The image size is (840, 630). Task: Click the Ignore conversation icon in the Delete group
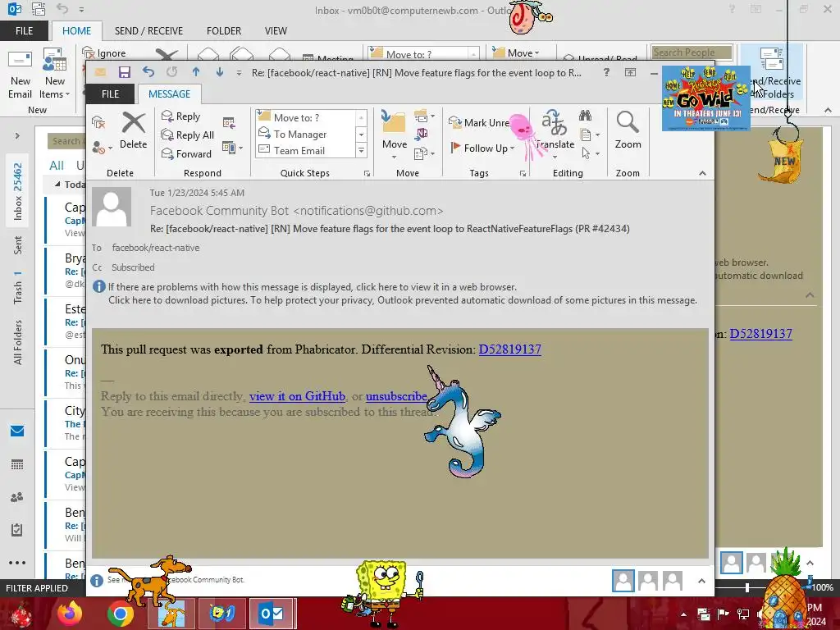pyautogui.click(x=98, y=123)
